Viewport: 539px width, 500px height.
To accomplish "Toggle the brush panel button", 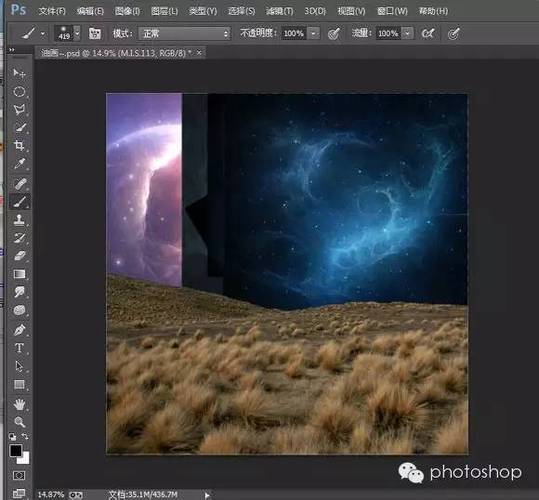I will click(95, 33).
